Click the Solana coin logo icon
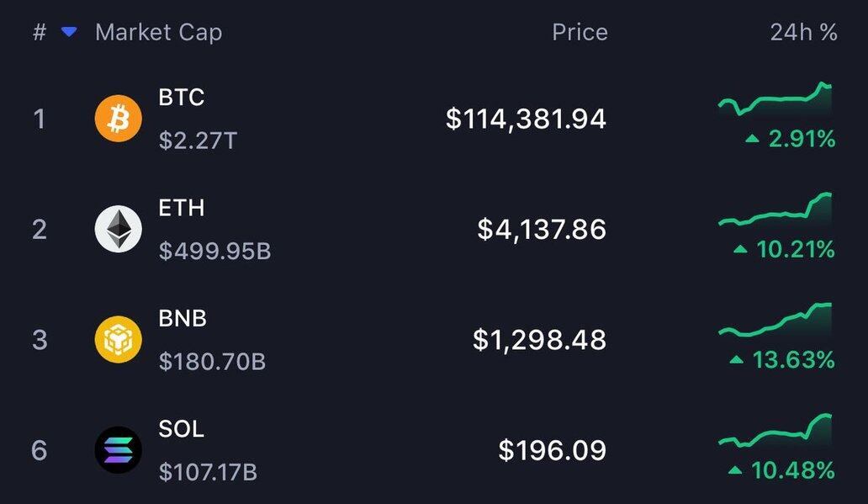The width and height of the screenshot is (868, 504). 118,450
